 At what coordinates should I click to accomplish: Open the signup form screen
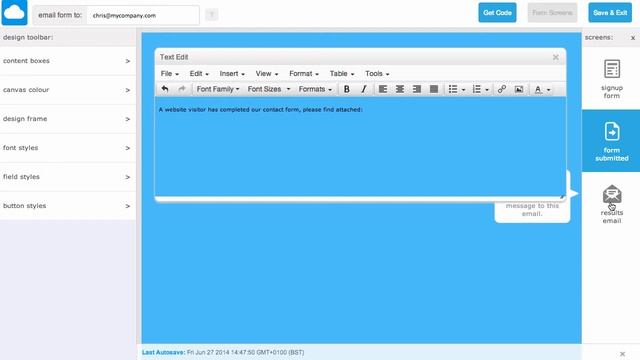coord(611,79)
